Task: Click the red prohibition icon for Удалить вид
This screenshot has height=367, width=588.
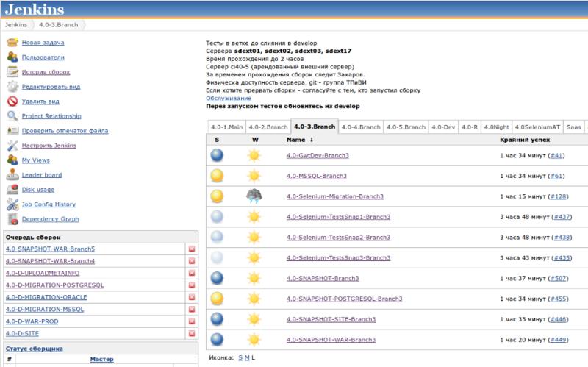Action: pos(12,101)
